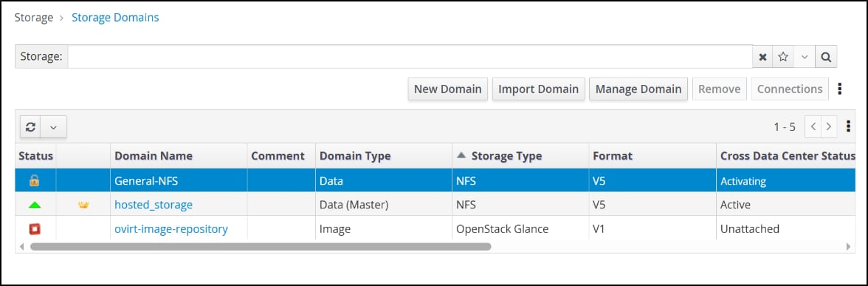Click the horizontal scrollbar thumb
The image size is (868, 286).
point(261,246)
